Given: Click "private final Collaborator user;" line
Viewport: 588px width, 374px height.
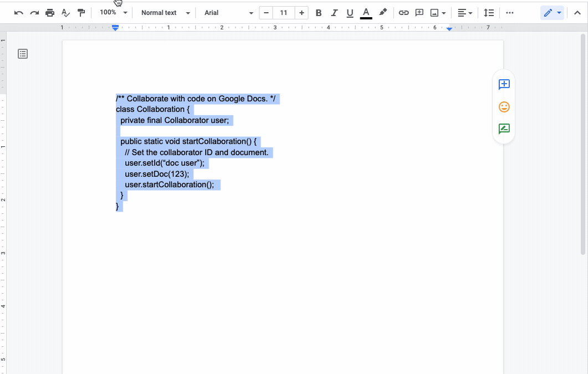Looking at the screenshot, I should coord(175,120).
